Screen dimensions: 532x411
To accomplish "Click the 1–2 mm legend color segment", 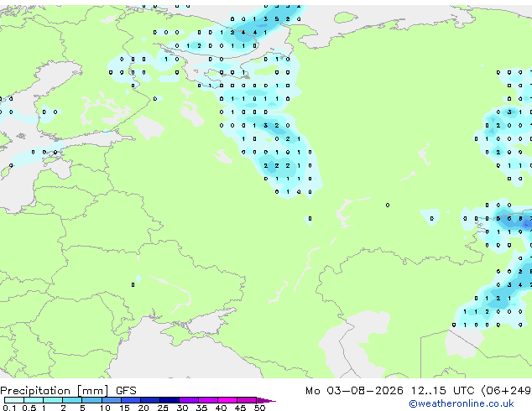I will point(53,400).
